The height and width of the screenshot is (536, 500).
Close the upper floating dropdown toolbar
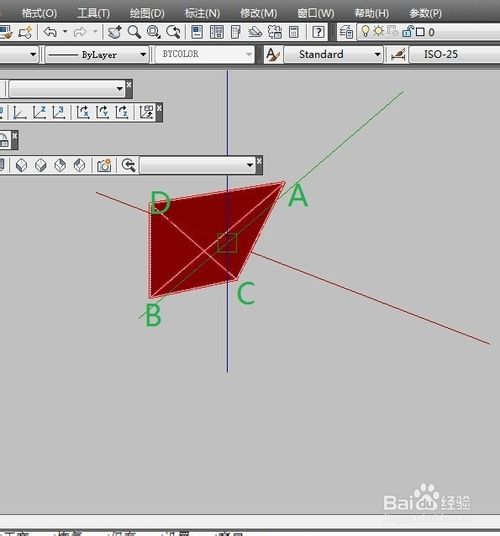(129, 84)
